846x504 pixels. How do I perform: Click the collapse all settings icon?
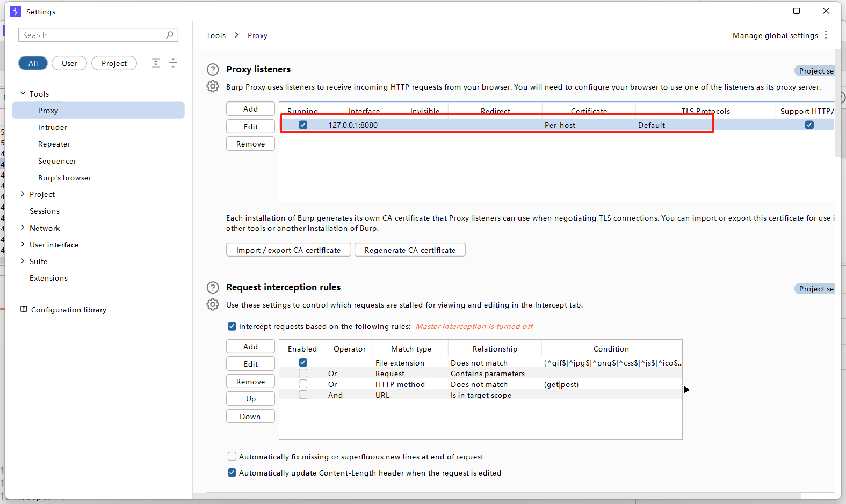click(173, 63)
